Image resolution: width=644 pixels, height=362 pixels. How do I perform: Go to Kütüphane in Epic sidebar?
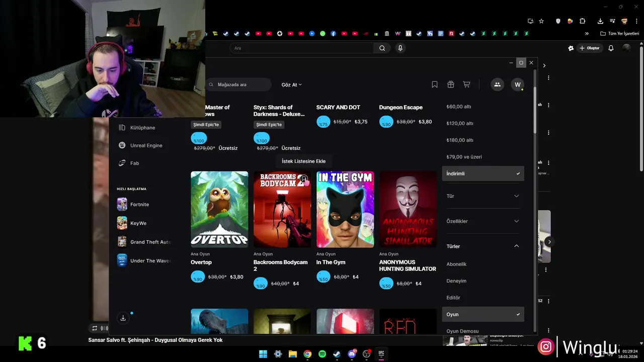(143, 128)
